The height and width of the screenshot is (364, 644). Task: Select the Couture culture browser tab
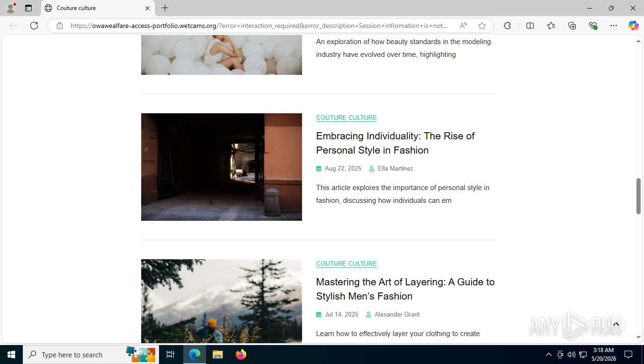(x=98, y=8)
